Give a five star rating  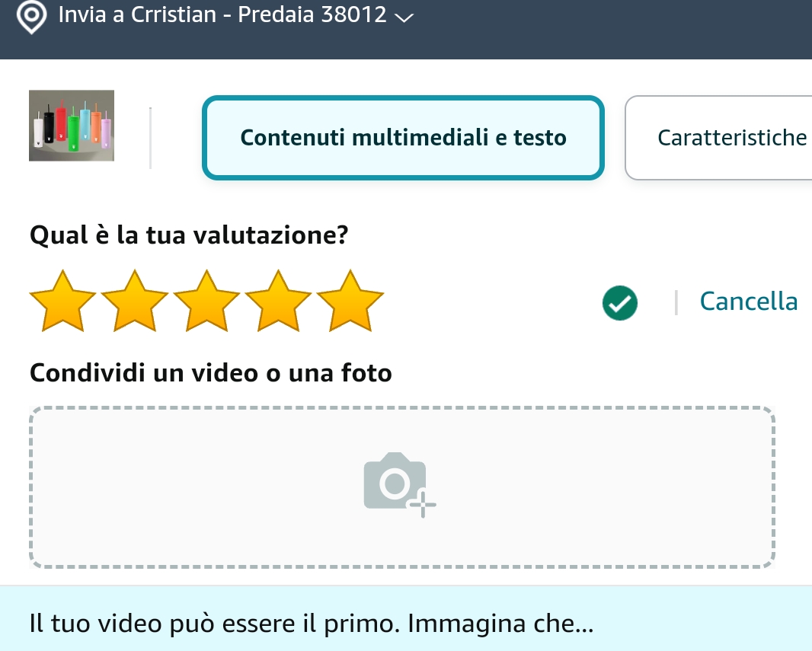tap(350, 301)
